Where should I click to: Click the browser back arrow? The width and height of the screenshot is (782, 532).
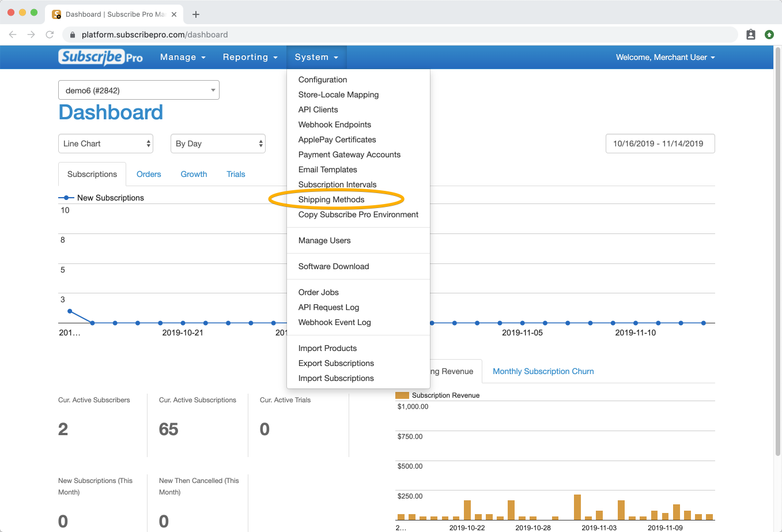coord(13,35)
